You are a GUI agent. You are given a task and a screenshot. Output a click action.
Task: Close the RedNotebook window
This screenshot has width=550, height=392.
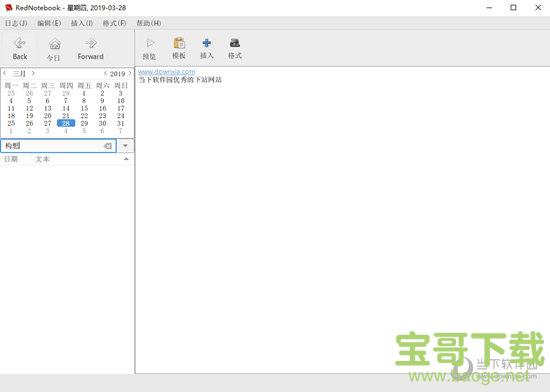click(538, 7)
